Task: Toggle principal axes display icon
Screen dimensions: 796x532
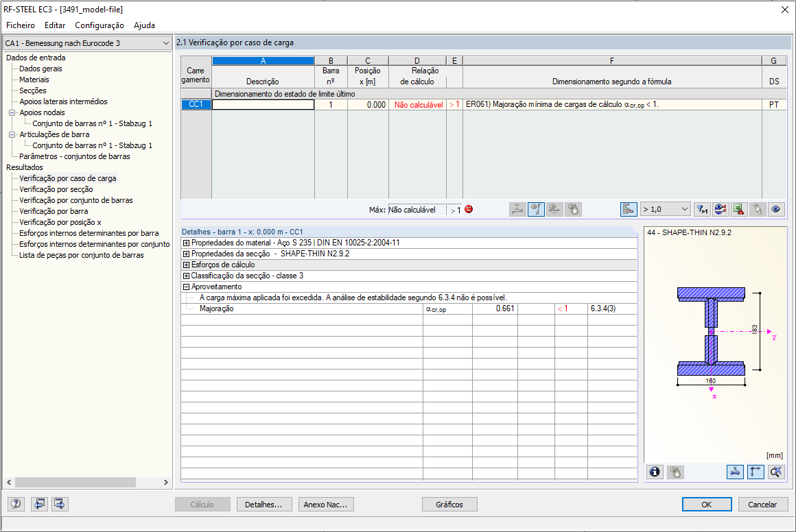Action: point(756,472)
